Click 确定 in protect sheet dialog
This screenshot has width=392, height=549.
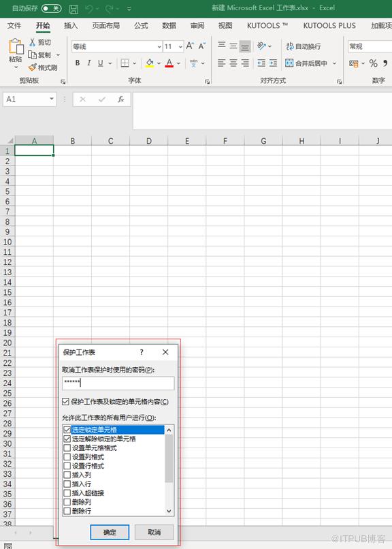[x=110, y=532]
